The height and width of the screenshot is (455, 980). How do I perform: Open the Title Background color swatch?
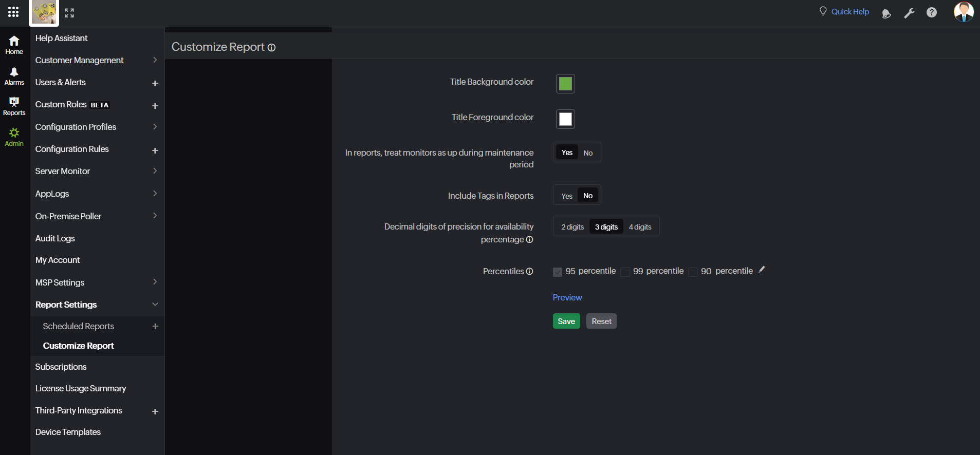[565, 84]
